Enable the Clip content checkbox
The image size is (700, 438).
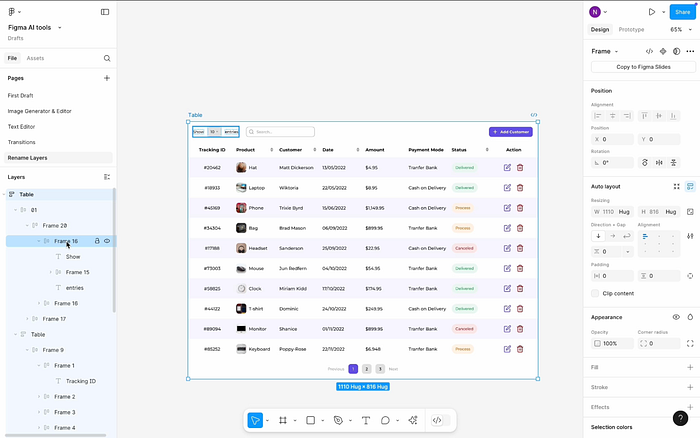(597, 294)
